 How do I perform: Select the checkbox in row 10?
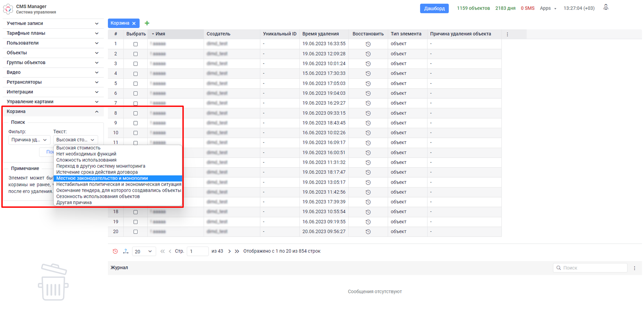pyautogui.click(x=136, y=133)
